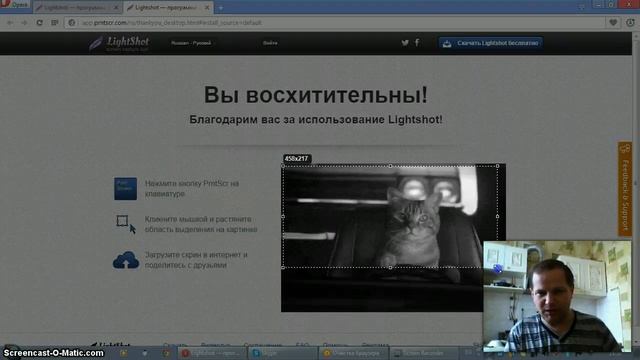The image size is (640, 360).
Task: Go forward with the browser forward arrow
Action: click(x=24, y=22)
